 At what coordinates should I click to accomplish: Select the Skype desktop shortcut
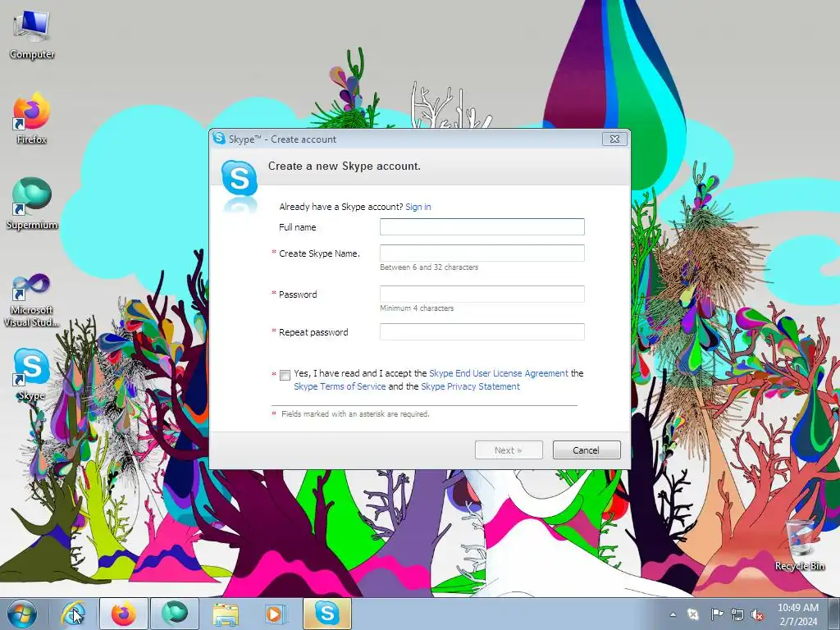pos(32,374)
